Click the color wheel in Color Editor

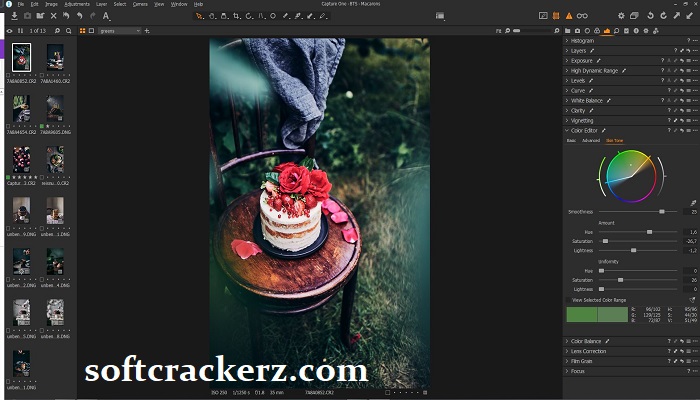tap(631, 176)
